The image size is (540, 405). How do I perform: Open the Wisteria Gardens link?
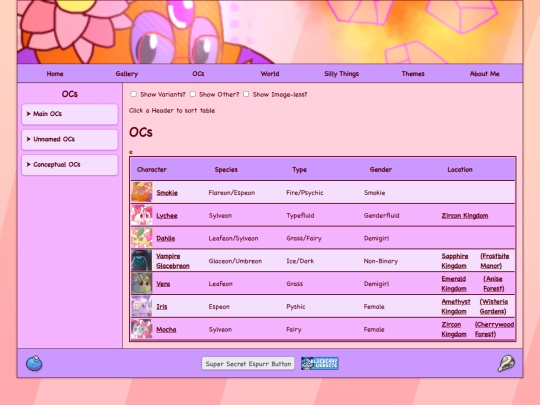[494, 306]
